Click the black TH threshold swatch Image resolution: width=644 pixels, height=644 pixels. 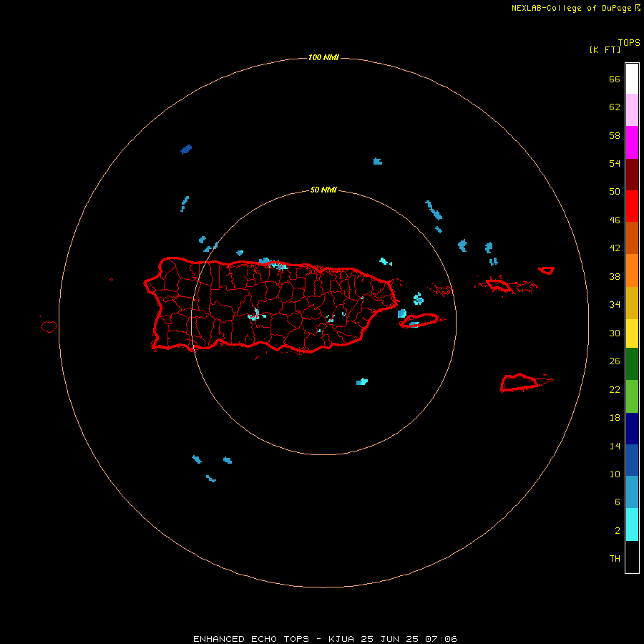[632, 557]
